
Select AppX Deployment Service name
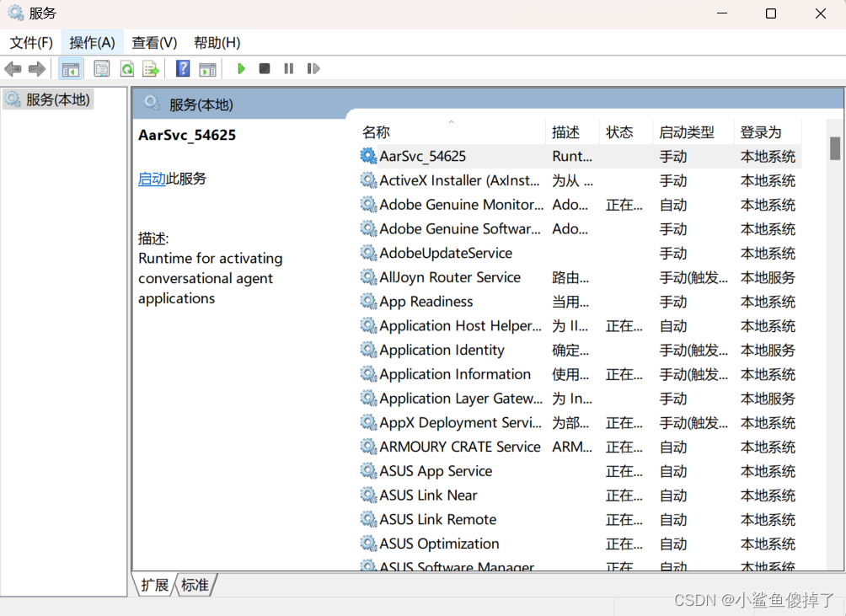click(x=460, y=422)
